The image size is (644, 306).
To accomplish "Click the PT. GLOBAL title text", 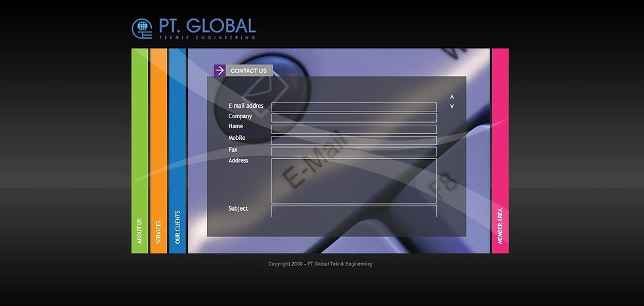I will (x=208, y=26).
